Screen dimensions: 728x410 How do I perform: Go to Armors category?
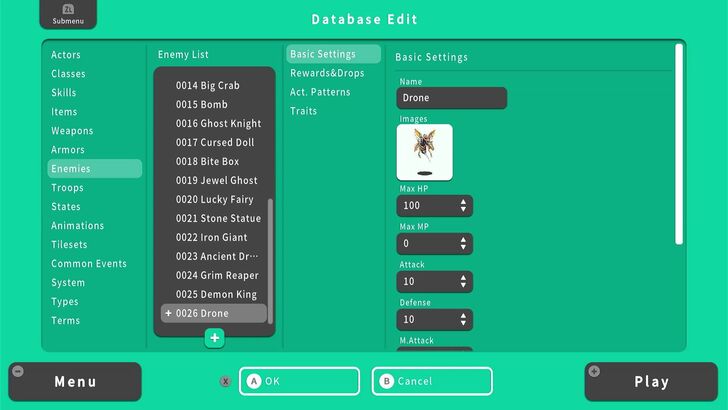tap(68, 150)
